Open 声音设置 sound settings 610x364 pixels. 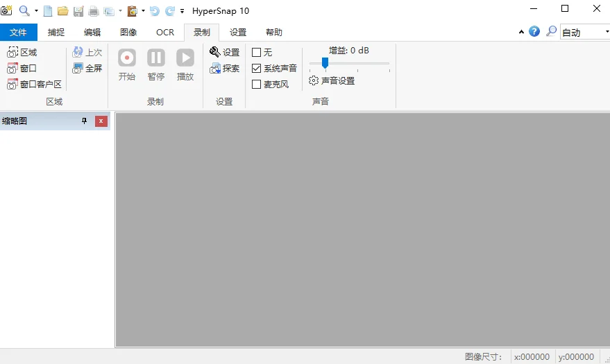click(x=332, y=81)
